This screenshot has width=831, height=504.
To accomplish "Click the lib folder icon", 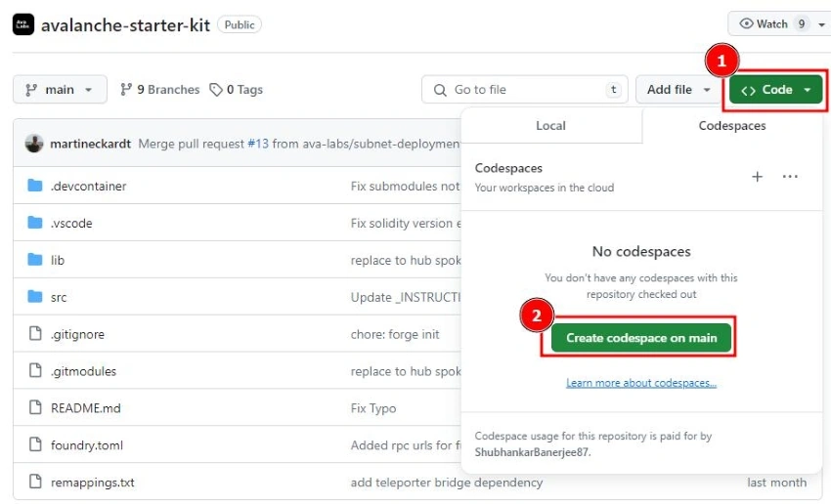I will 35,260.
